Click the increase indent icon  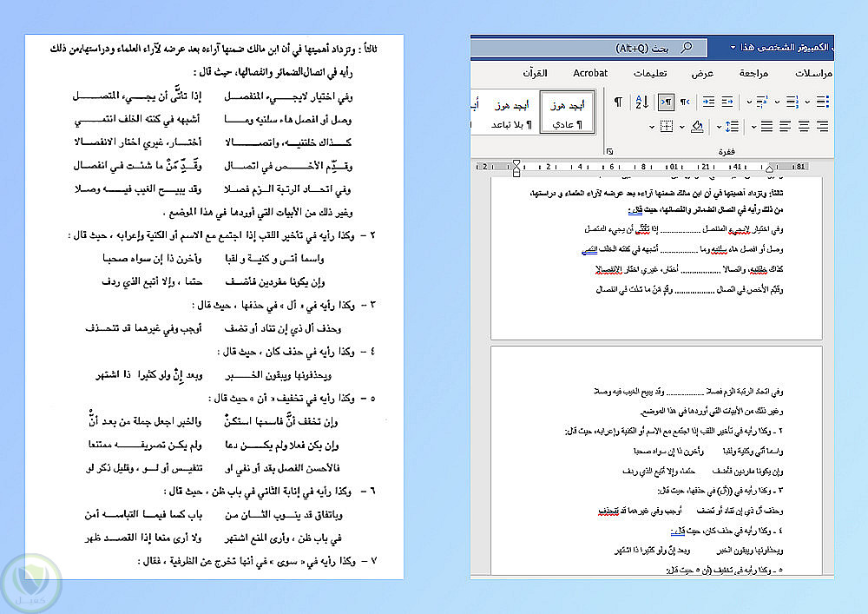point(708,102)
